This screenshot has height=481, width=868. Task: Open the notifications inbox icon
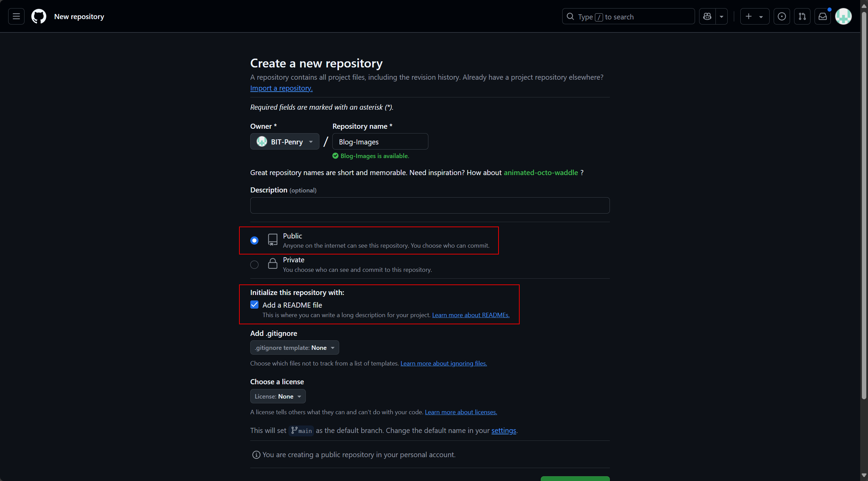822,16
